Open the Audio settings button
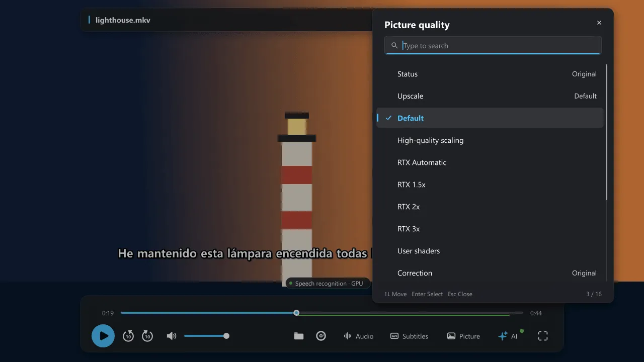The width and height of the screenshot is (644, 362). [358, 336]
